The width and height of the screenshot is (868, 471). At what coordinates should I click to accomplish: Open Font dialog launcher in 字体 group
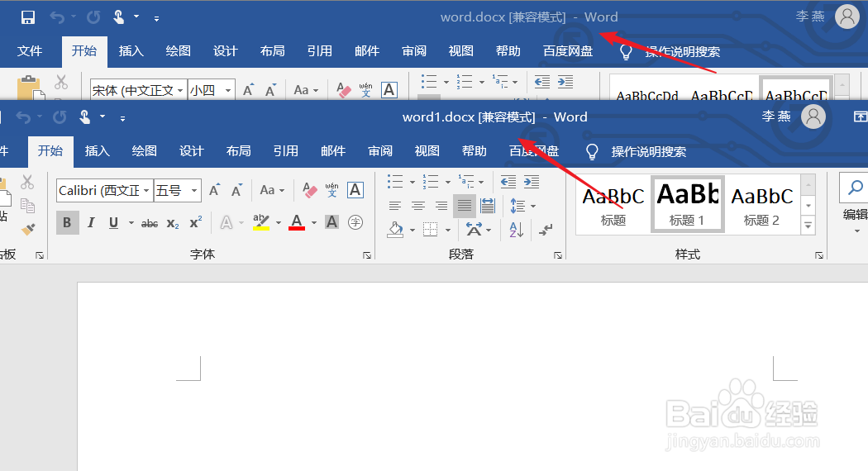(x=367, y=255)
